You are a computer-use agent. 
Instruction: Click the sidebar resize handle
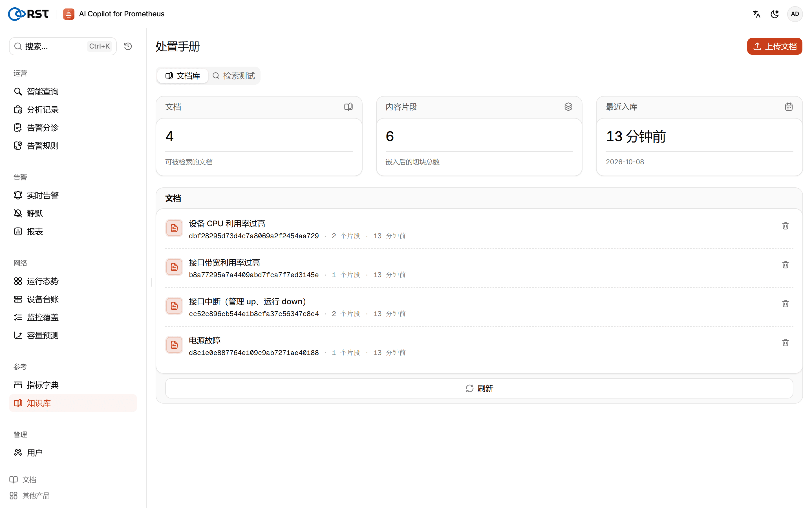click(152, 282)
